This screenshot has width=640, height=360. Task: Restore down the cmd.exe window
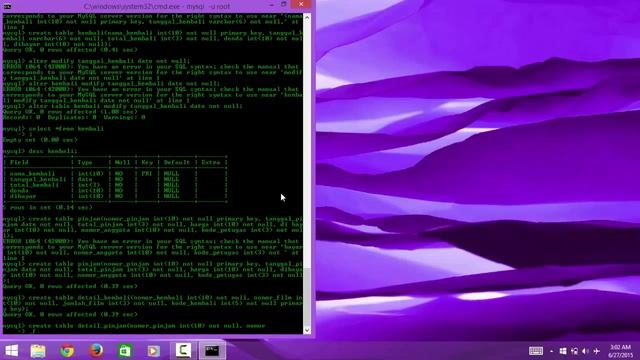pyautogui.click(x=284, y=4)
